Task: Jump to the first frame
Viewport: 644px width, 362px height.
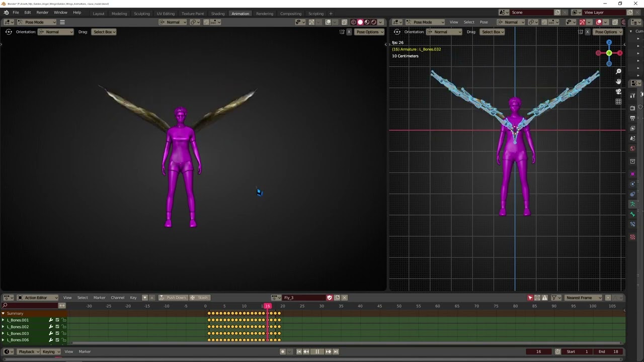Action: pos(299,351)
